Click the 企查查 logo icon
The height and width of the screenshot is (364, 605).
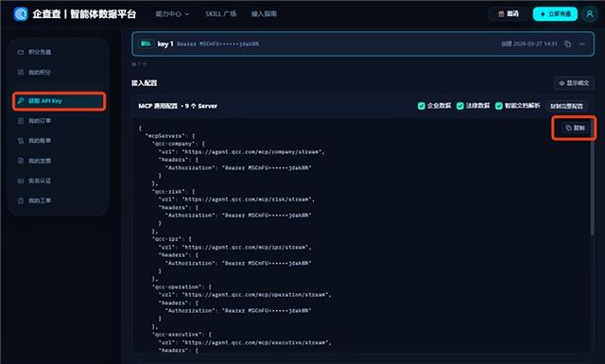[x=21, y=14]
